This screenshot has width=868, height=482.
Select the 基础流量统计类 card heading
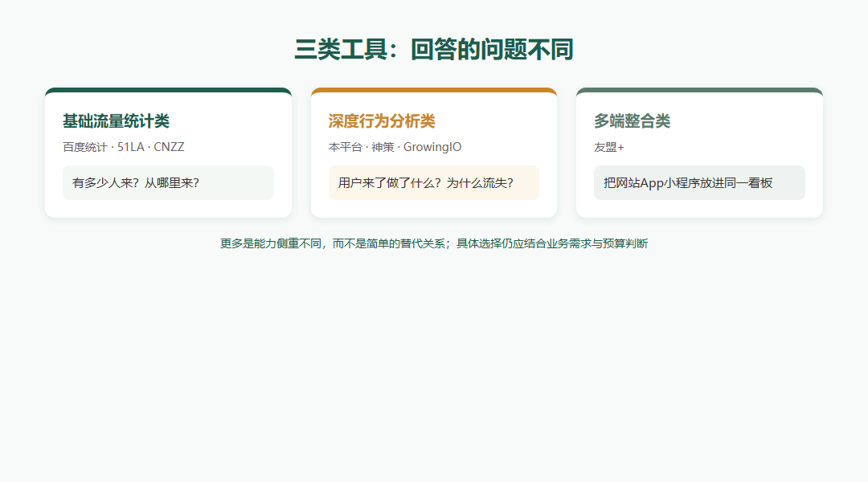[116, 121]
